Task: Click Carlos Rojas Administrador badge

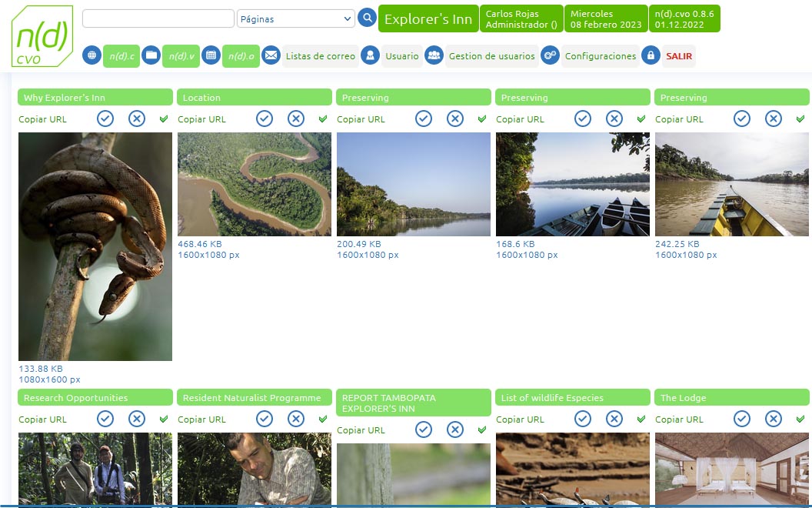Action: pyautogui.click(x=521, y=18)
